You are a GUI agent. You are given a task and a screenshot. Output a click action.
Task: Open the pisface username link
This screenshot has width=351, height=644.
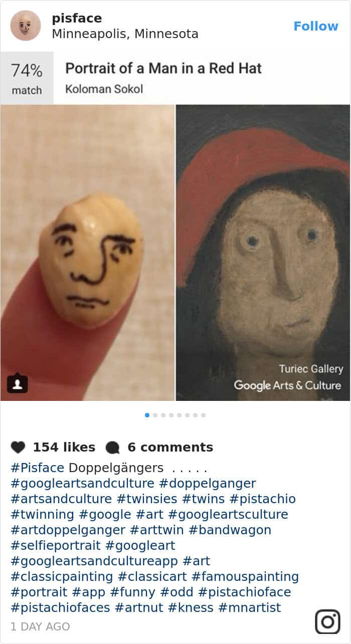coord(77,19)
